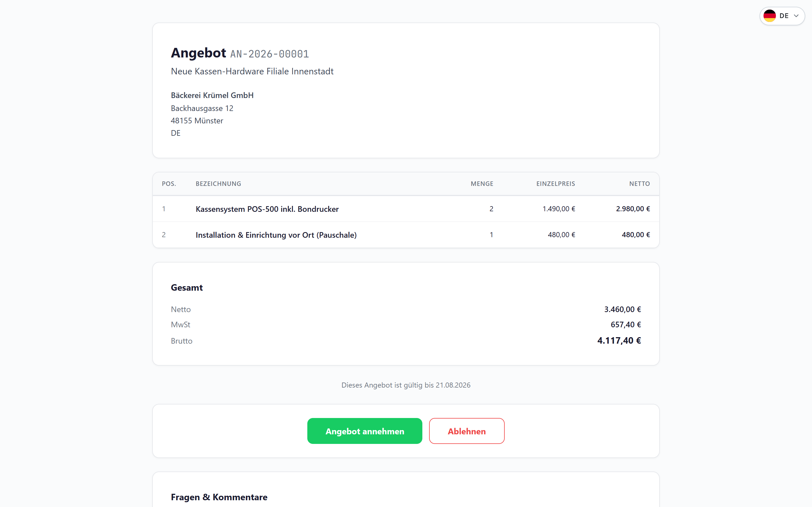The width and height of the screenshot is (812, 507).
Task: Click the Bäckerei Krümel GmbH company name
Action: [212, 95]
